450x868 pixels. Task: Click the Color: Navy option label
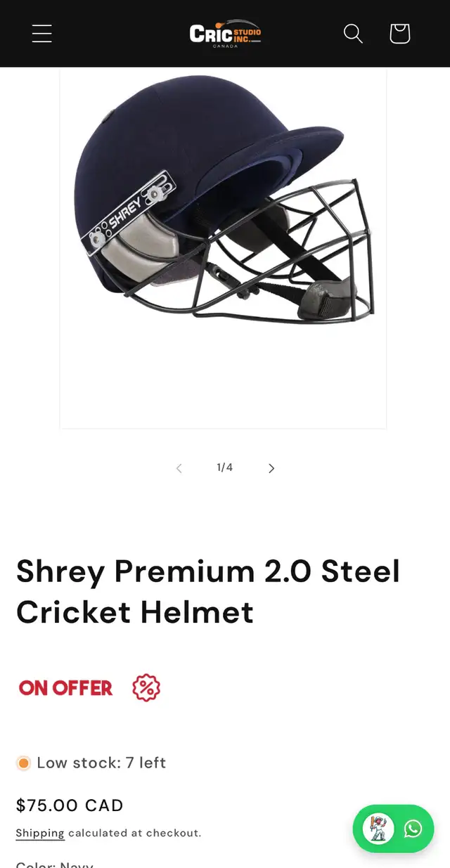[55, 864]
